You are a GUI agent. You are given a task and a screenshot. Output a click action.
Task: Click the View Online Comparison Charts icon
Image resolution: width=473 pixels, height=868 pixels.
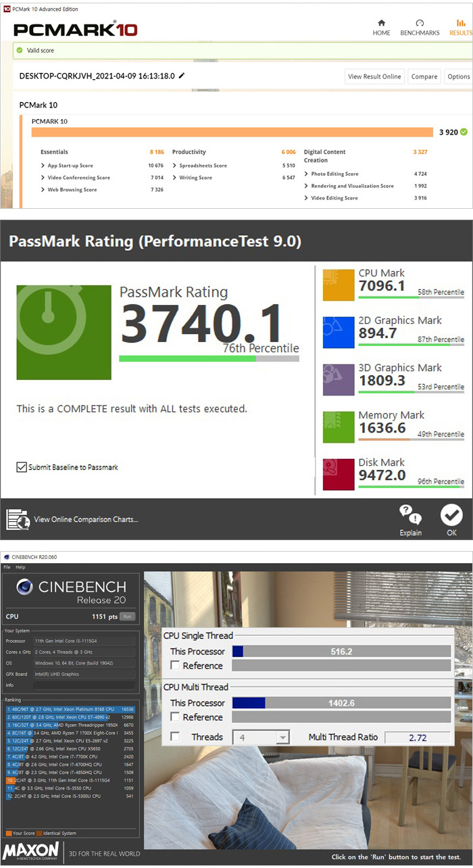pyautogui.click(x=18, y=519)
